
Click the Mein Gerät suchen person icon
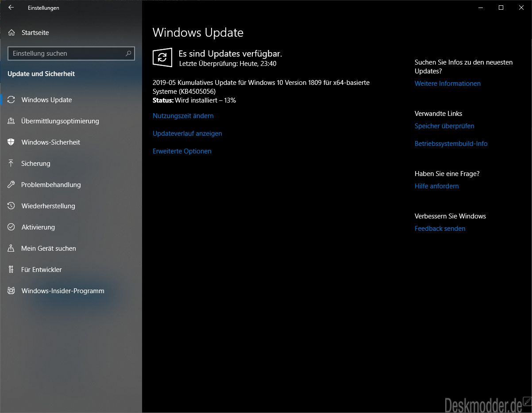(x=12, y=248)
